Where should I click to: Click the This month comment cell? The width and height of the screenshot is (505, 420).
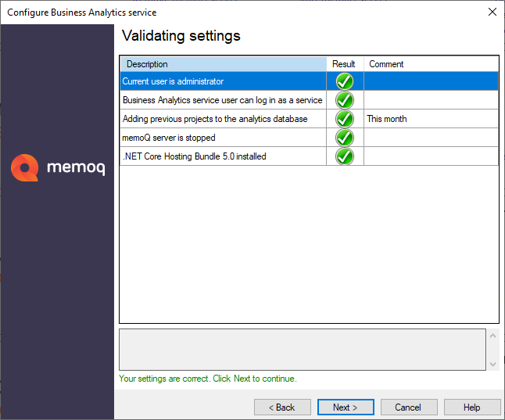click(430, 119)
